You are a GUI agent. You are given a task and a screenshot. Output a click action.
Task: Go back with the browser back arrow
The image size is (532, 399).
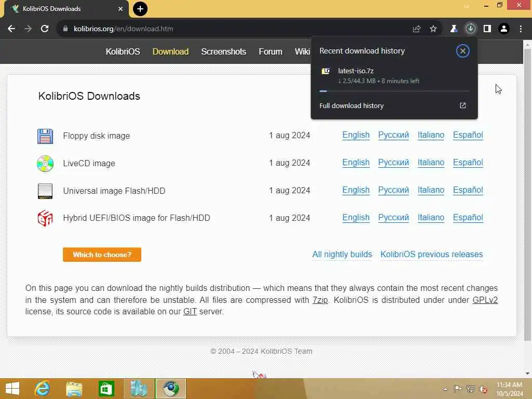click(x=11, y=29)
